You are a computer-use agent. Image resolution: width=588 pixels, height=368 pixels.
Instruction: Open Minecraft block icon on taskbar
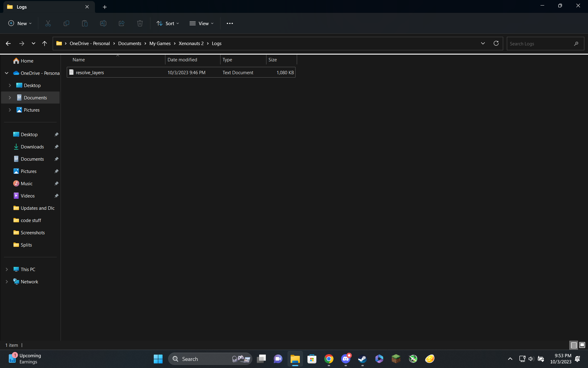point(396,359)
